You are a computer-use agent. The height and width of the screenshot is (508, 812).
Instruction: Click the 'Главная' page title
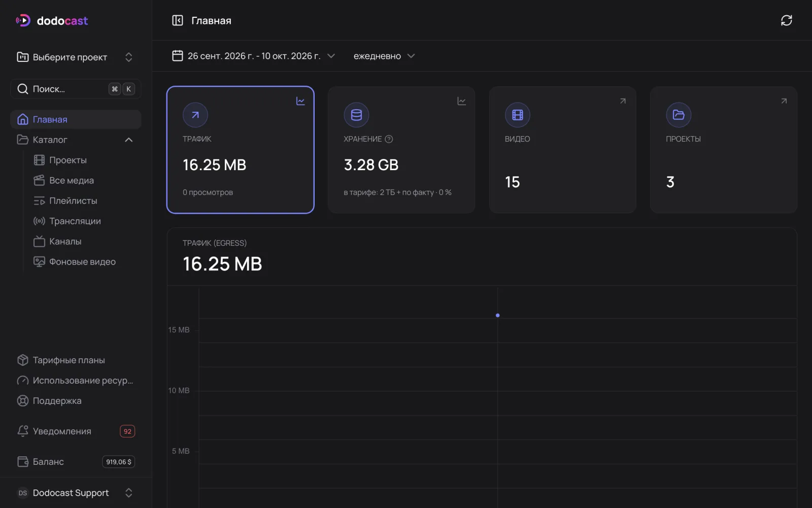[x=211, y=21]
